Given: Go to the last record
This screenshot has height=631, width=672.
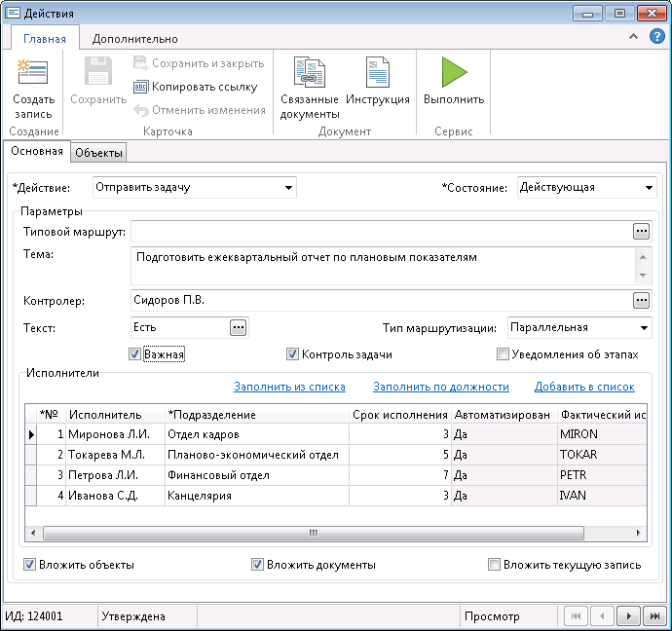Looking at the screenshot, I should 654,616.
